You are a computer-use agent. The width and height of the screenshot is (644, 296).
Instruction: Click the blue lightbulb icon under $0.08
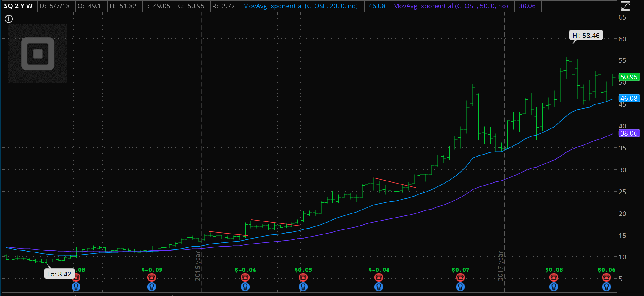[554, 287]
